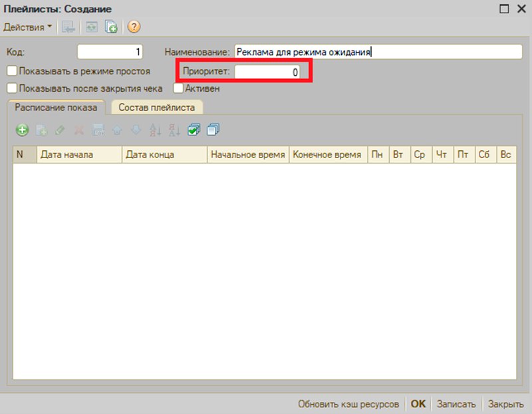The image size is (532, 414).
Task: Enable 'Показывать в режиме простоя' checkbox
Action: click(x=12, y=71)
